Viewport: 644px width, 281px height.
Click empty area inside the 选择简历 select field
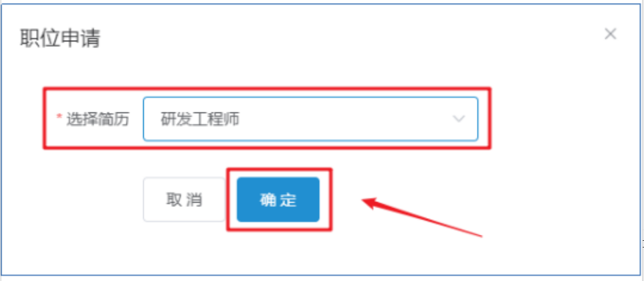pyautogui.click(x=345, y=119)
